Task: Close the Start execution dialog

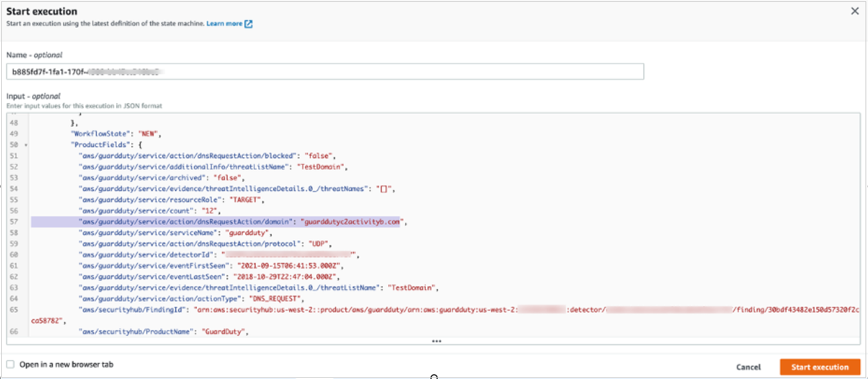Action: point(855,11)
